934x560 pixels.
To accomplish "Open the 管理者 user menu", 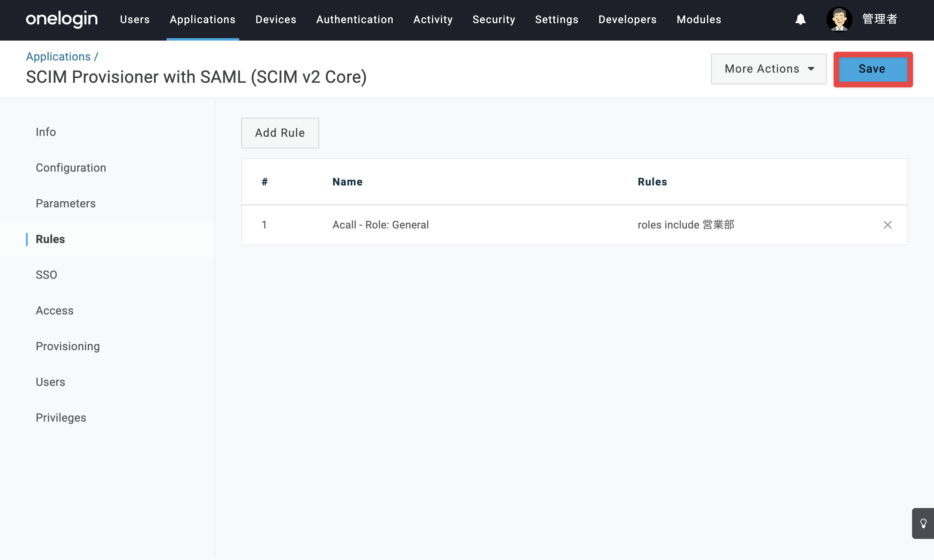I will coord(880,19).
